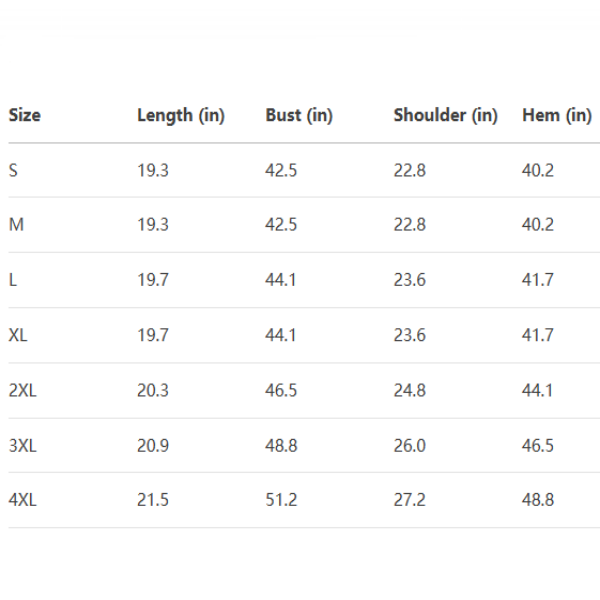Click the 24.8 shoulder value for 2XL

[x=409, y=390]
